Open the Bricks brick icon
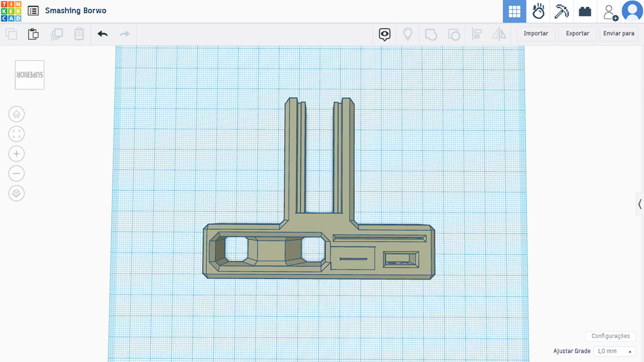Image resolution: width=644 pixels, height=362 pixels. (585, 11)
